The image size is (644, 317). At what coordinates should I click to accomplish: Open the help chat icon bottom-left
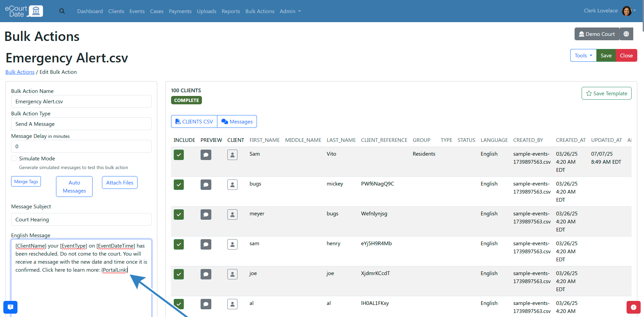click(10, 307)
